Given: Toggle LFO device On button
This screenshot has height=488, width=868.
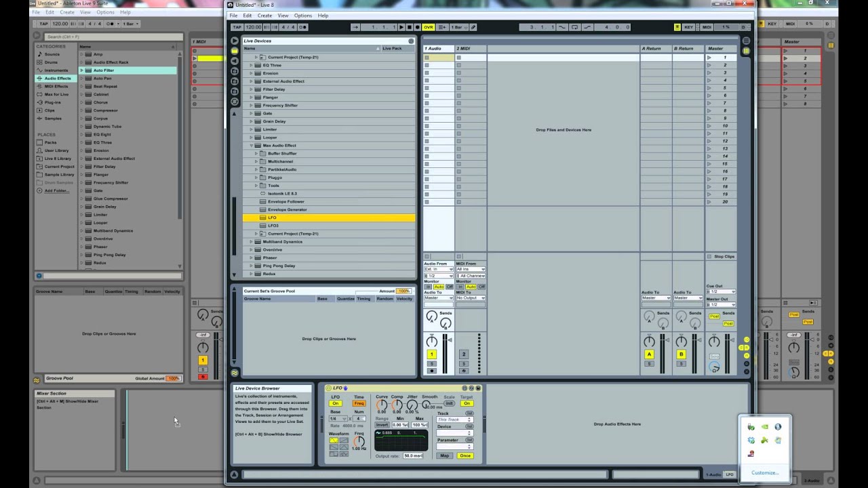Looking at the screenshot, I should (x=336, y=403).
